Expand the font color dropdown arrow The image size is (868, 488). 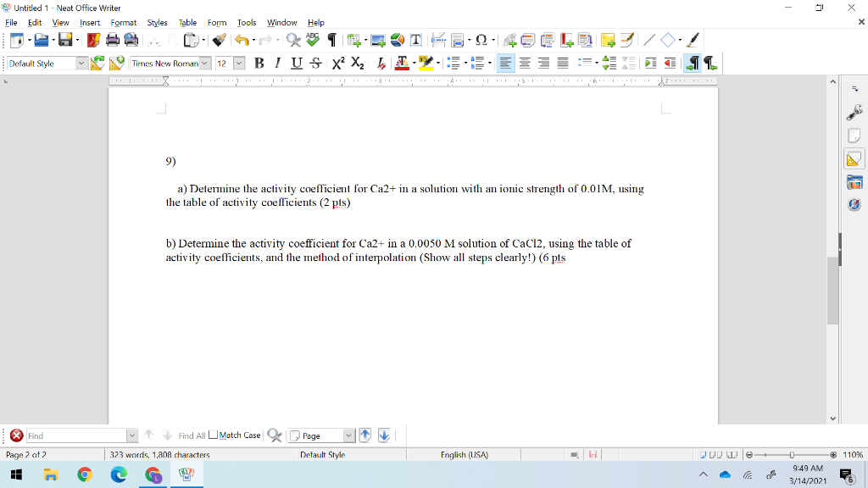pos(414,63)
